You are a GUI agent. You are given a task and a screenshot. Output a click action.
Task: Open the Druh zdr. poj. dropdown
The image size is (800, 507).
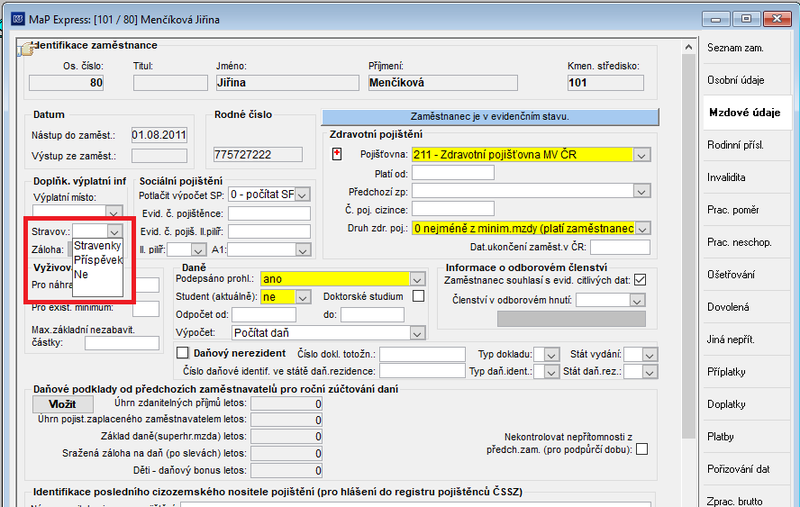(x=643, y=229)
